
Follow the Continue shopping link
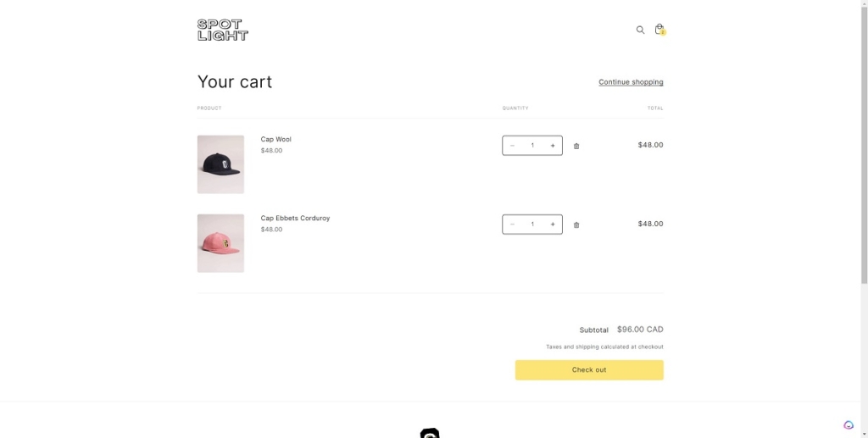click(631, 82)
